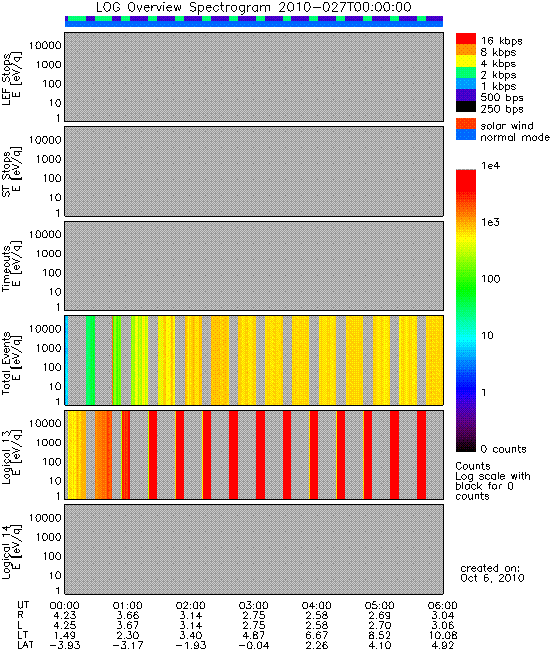Click the spectrogram title text
Viewport: 552px width, 651px height.
click(254, 7)
